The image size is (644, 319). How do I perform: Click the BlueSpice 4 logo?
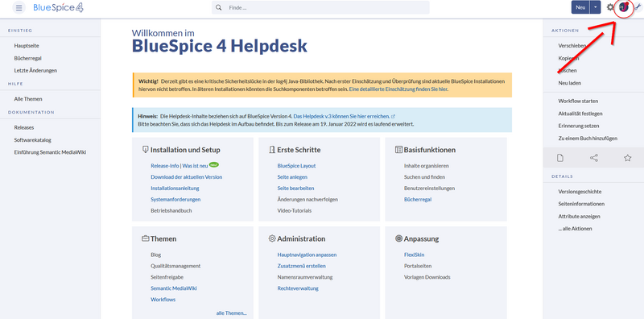(x=58, y=7)
